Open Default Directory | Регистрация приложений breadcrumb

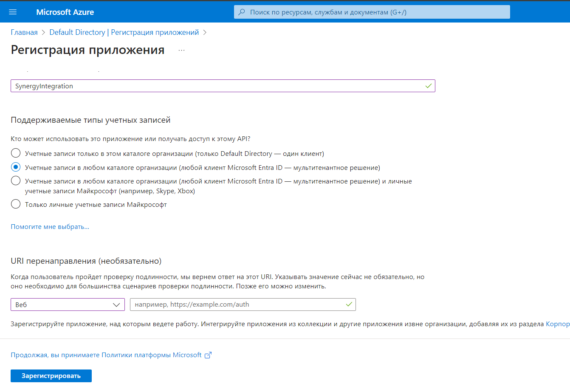tap(124, 32)
